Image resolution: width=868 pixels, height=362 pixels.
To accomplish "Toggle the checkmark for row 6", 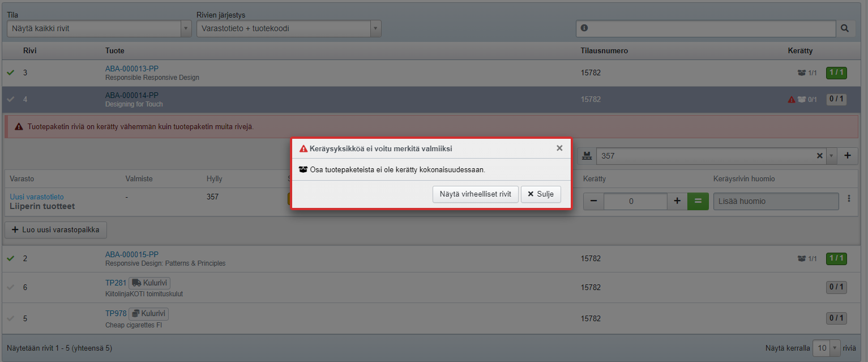I will coord(10,287).
